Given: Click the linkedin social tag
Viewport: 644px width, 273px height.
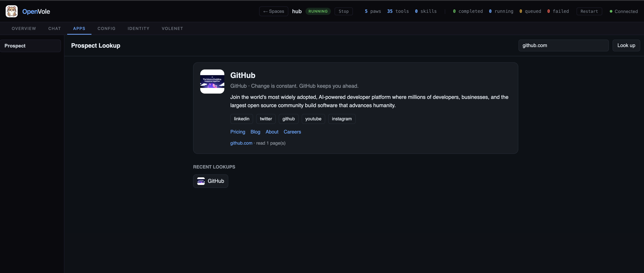Looking at the screenshot, I should click(241, 119).
